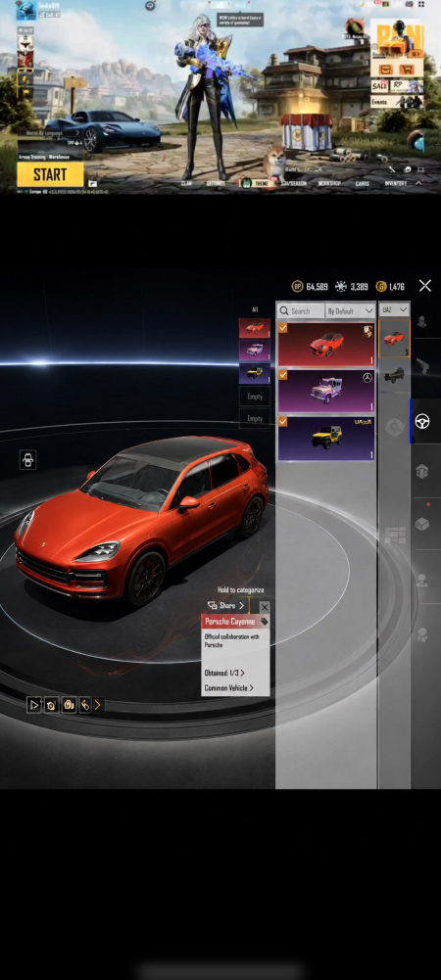This screenshot has width=441, height=980.
Task: Open the weapons category pistol icon
Action: click(424, 366)
